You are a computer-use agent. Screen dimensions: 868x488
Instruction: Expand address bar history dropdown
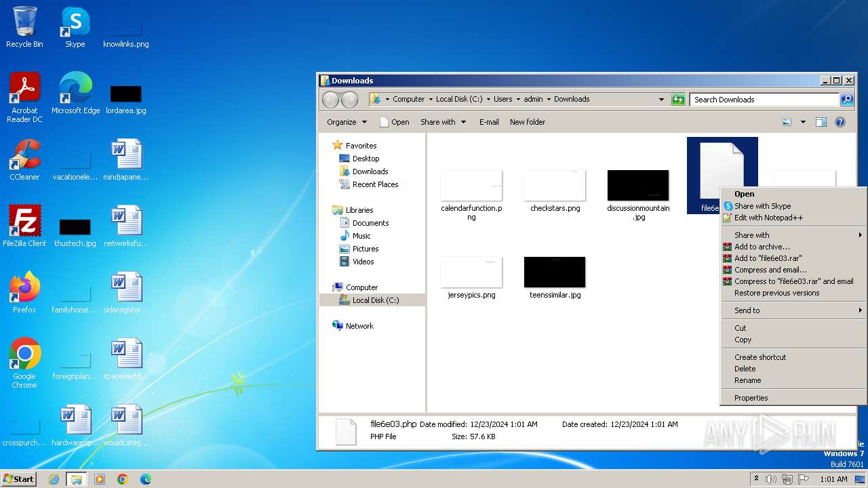(661, 100)
